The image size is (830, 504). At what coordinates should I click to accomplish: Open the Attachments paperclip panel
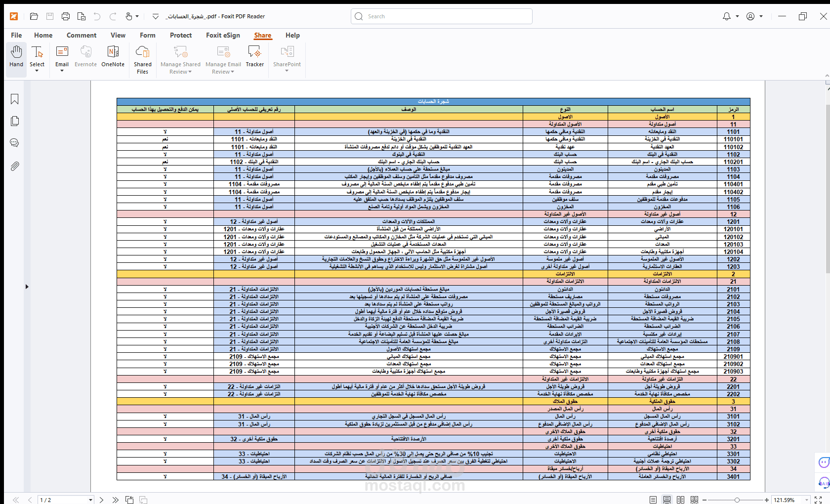[x=15, y=166]
